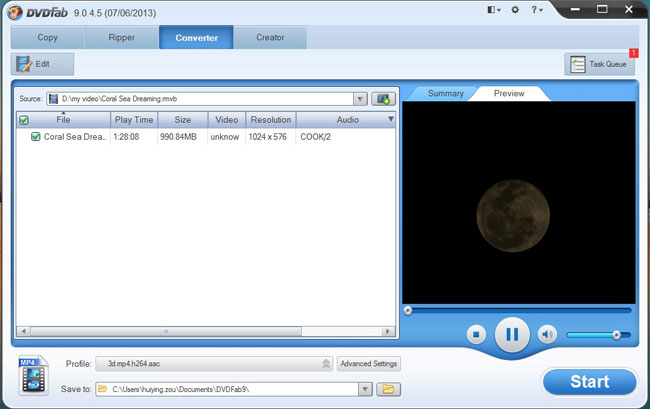
Task: Click the Coral Sea Drea.. file name
Action: pyautogui.click(x=75, y=137)
